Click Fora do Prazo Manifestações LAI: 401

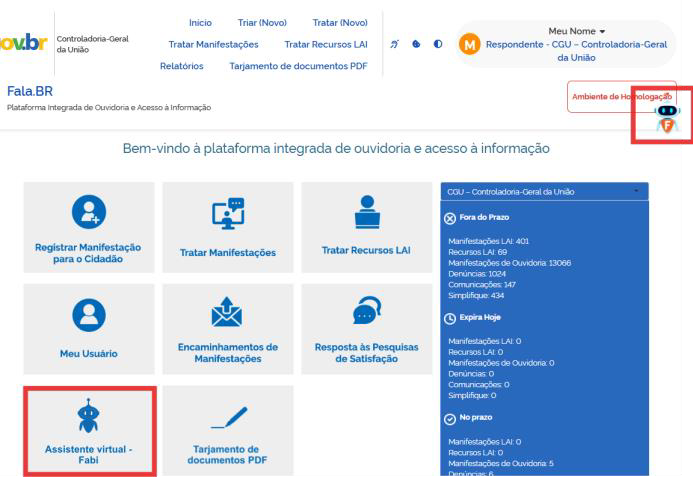[x=488, y=241]
